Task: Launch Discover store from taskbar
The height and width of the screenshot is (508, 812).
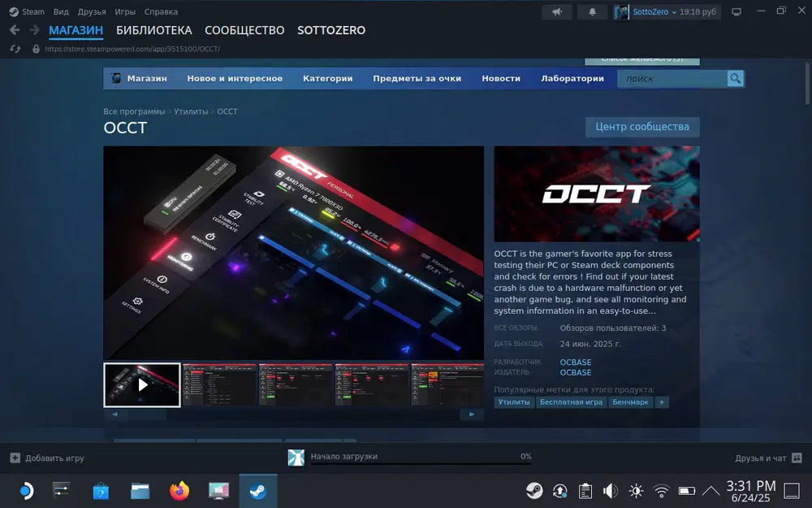Action: 101,490
